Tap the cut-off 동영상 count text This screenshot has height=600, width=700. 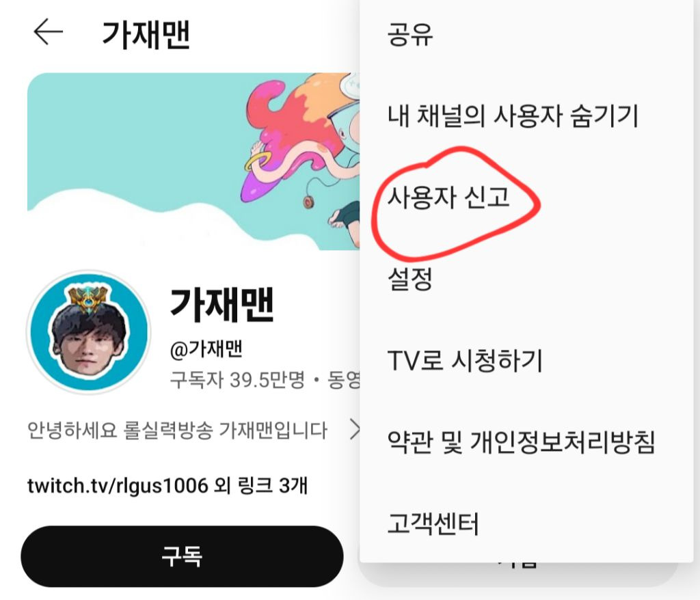click(x=344, y=380)
